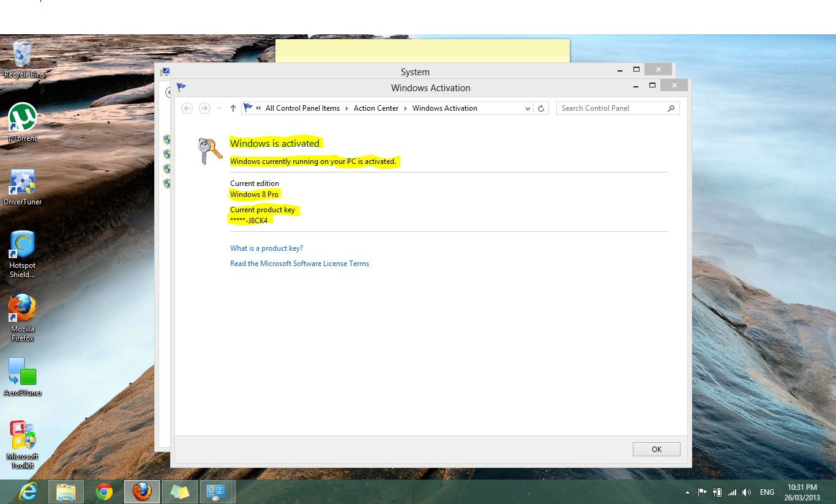
Task: Open File Explorer from the taskbar
Action: pos(65,492)
